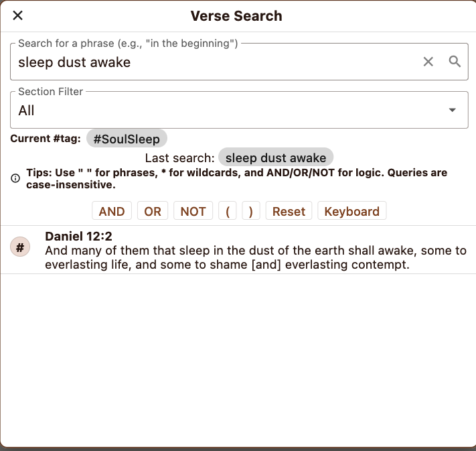Close the Verse Search dialog
Screen dimensions: 476x451
point(18,15)
